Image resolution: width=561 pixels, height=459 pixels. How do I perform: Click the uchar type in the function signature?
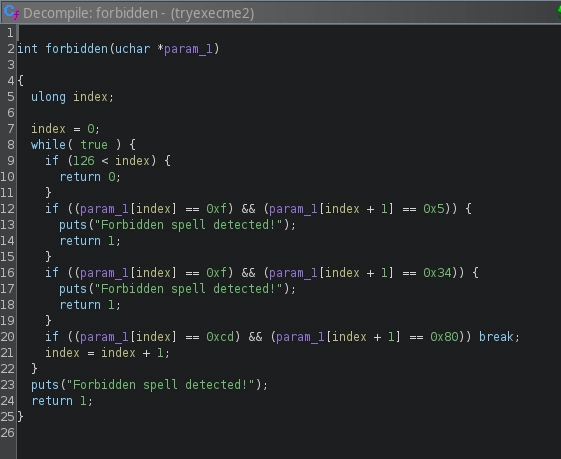coord(132,49)
